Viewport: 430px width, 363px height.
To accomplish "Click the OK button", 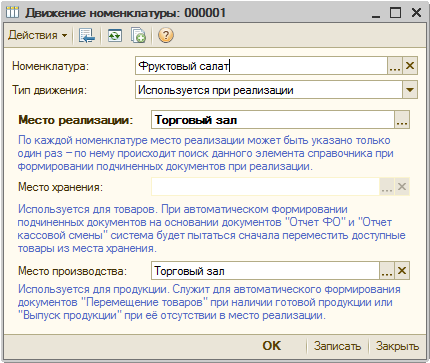I will [x=272, y=346].
